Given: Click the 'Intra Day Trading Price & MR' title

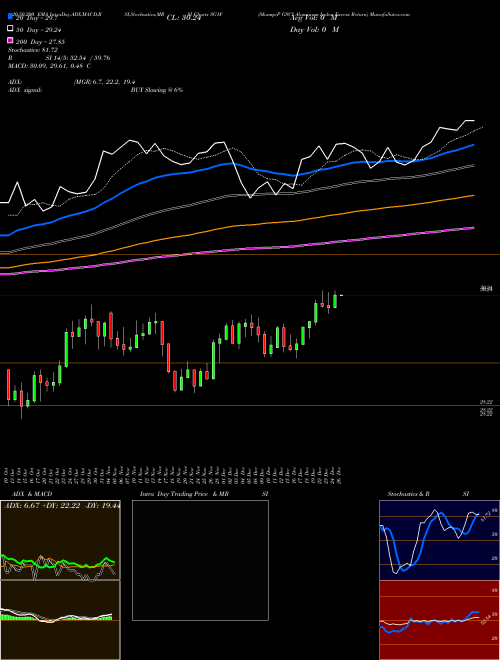Looking at the screenshot, I should pos(184,494).
